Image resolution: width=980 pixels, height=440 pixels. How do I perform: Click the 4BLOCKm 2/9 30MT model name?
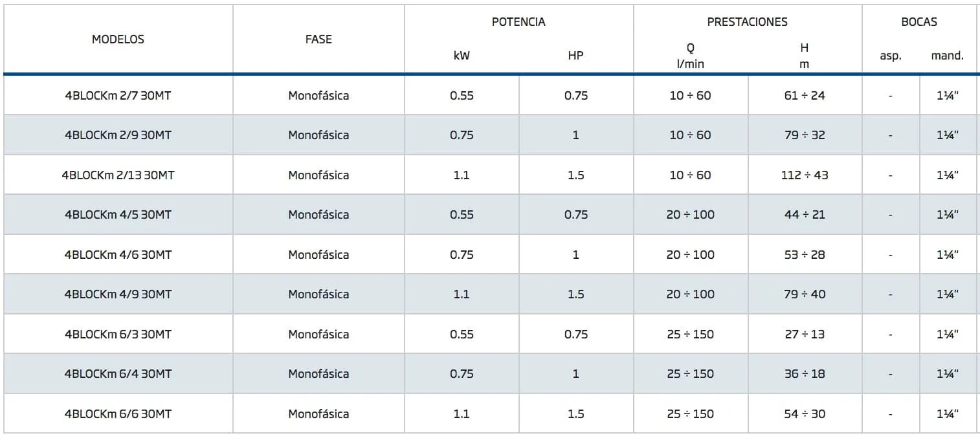point(118,135)
